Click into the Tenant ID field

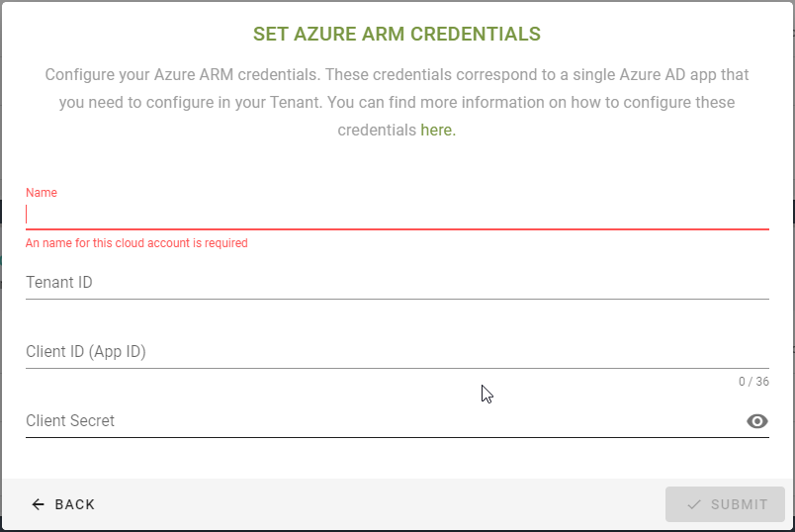[396, 283]
